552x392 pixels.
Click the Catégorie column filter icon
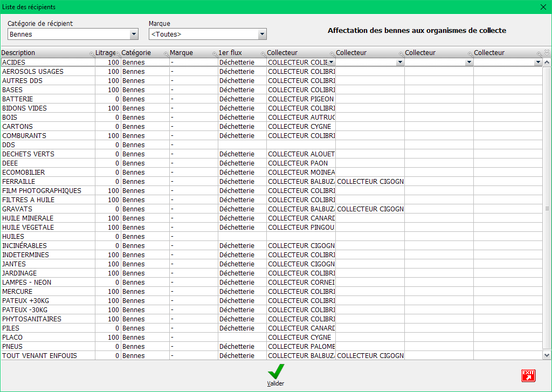coord(166,54)
